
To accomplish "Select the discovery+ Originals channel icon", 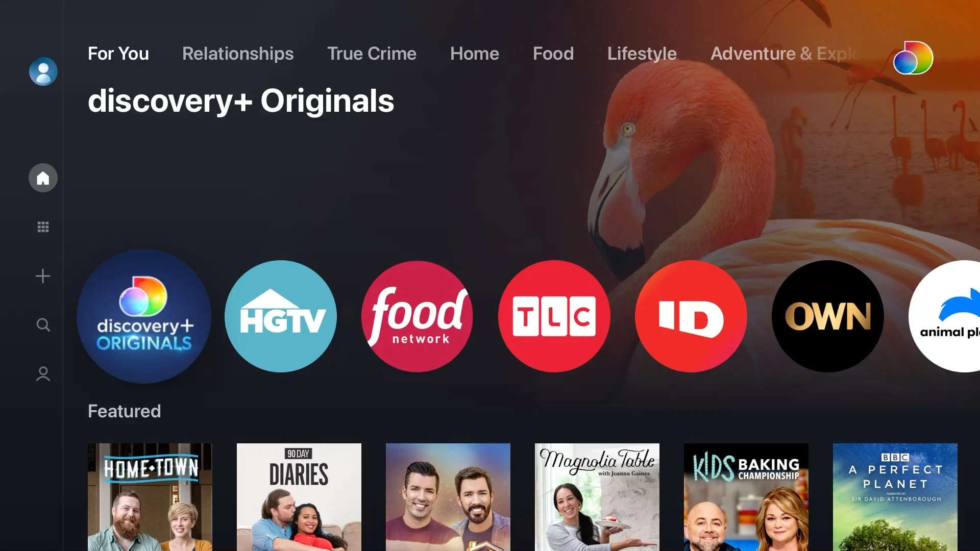I will 143,316.
